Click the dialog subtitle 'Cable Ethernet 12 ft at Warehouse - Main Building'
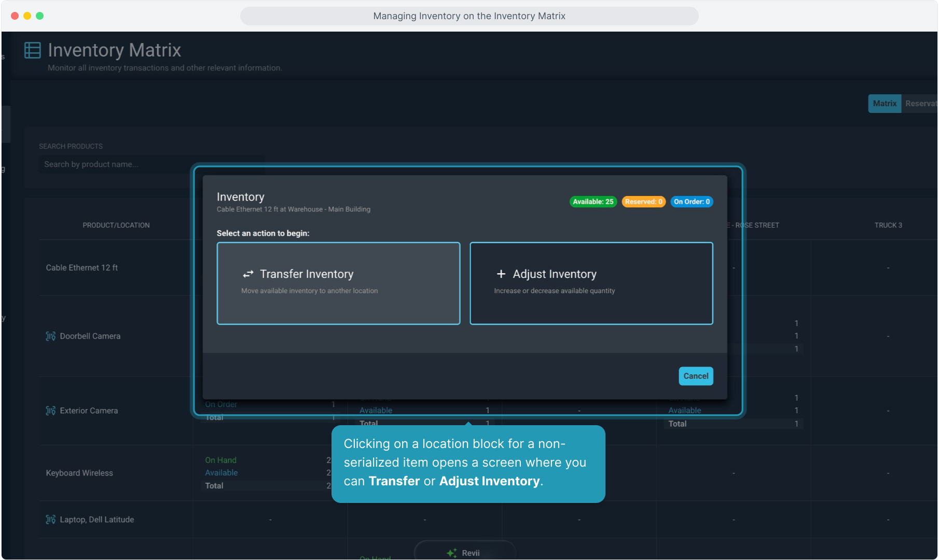Screen dimensions: 939x560 click(294, 209)
